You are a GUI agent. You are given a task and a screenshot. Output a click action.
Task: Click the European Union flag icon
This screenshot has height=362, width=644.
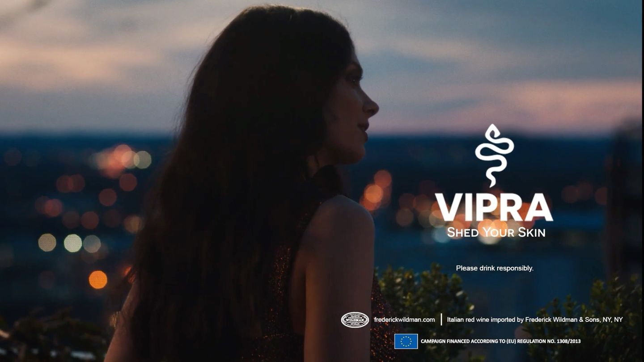406,341
